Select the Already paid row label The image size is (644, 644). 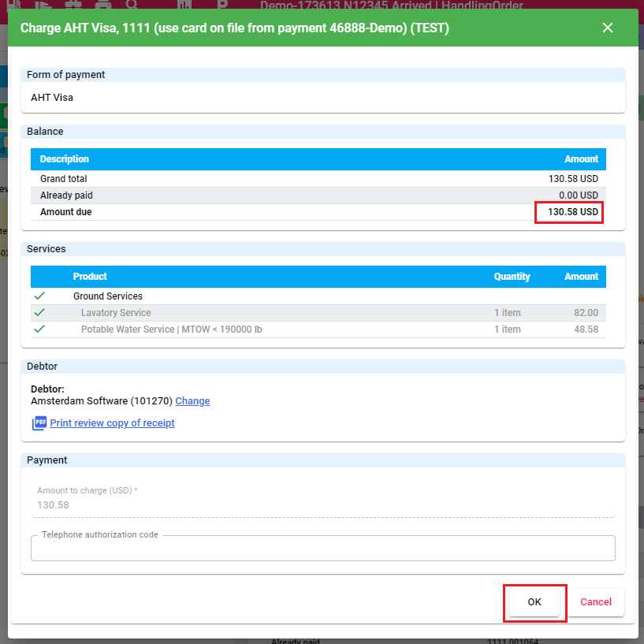(x=66, y=195)
